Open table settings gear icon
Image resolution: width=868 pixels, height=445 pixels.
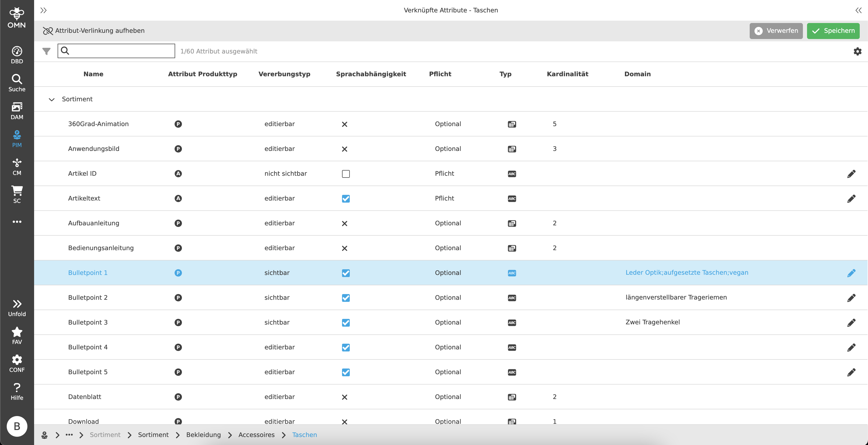(857, 51)
